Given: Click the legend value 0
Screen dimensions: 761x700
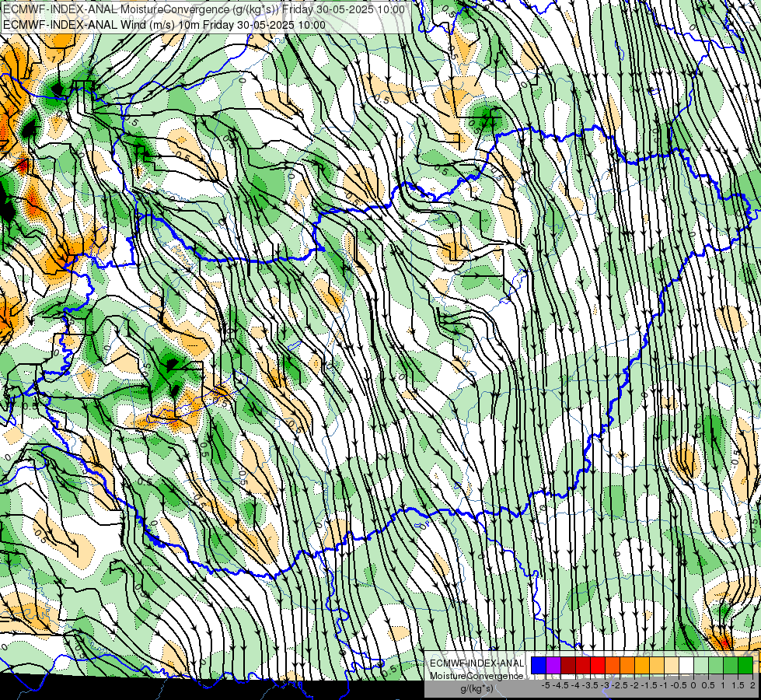Looking at the screenshot, I should tap(693, 685).
